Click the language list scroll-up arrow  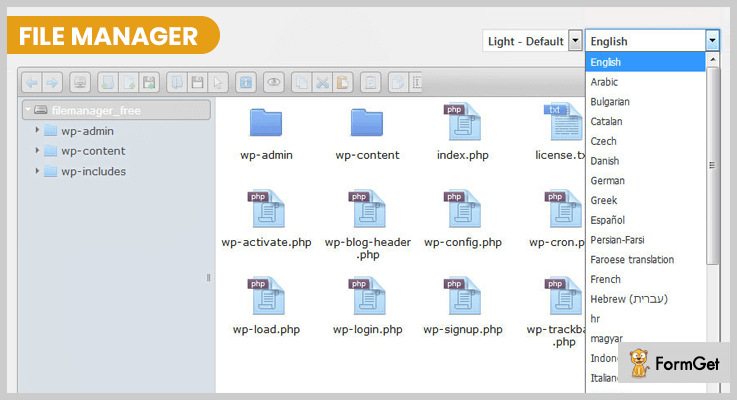tap(713, 59)
